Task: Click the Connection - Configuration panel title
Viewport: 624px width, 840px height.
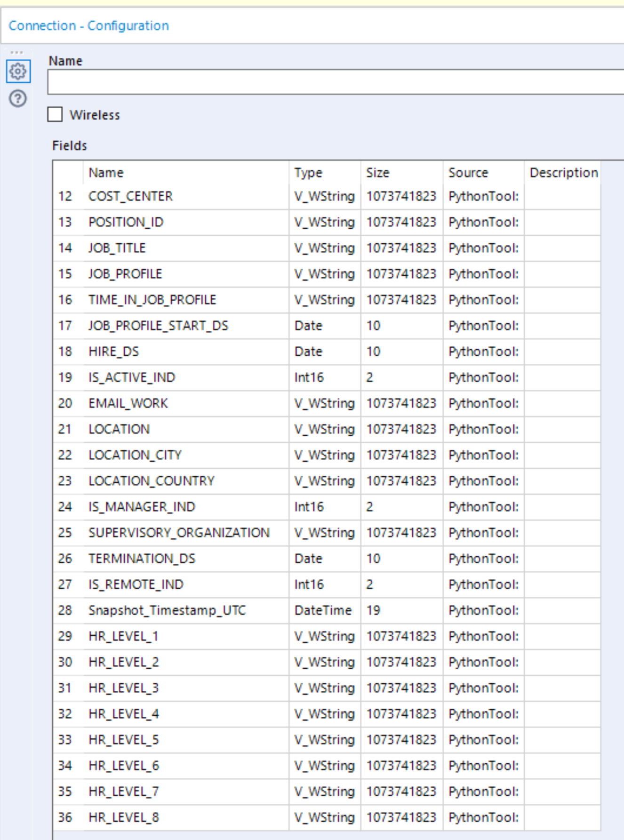Action: pyautogui.click(x=88, y=25)
